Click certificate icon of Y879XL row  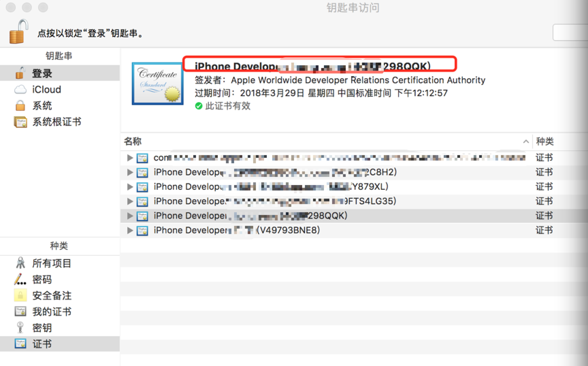[x=142, y=187]
